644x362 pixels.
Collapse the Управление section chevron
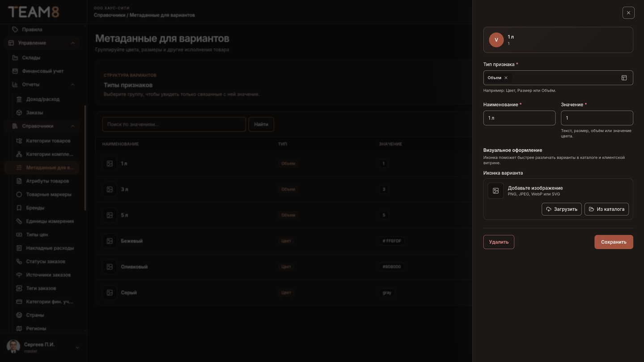coord(73,43)
